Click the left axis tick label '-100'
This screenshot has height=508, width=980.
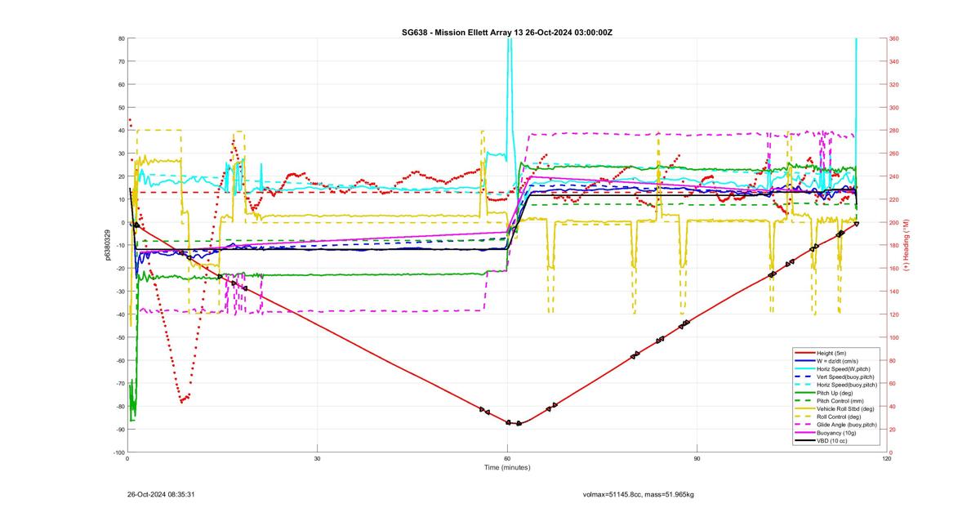118,452
